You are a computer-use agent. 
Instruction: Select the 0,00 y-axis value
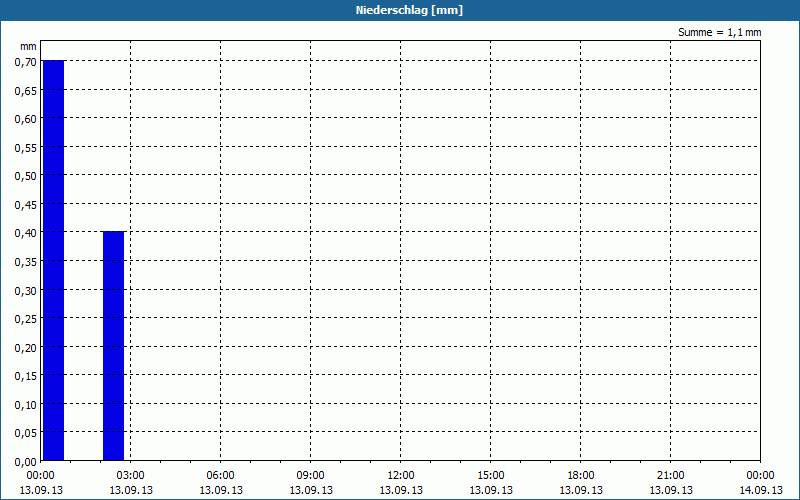click(x=26, y=462)
